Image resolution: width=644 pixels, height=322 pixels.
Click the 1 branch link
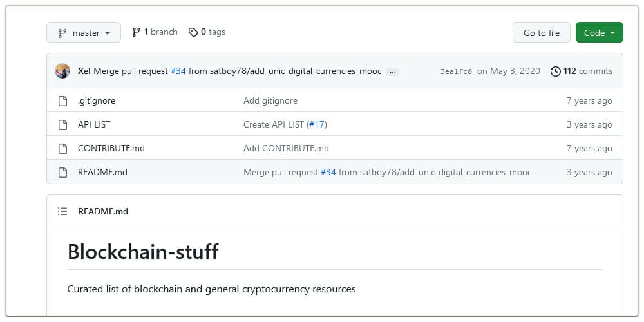point(155,32)
